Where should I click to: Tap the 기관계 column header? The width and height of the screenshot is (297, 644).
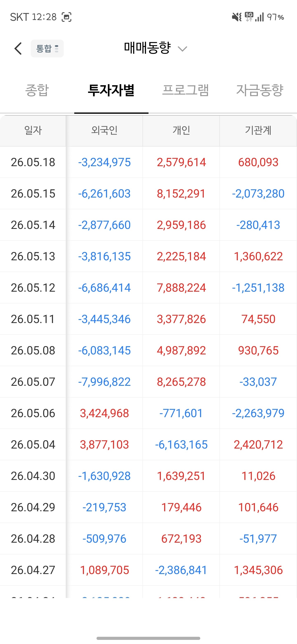point(258,130)
